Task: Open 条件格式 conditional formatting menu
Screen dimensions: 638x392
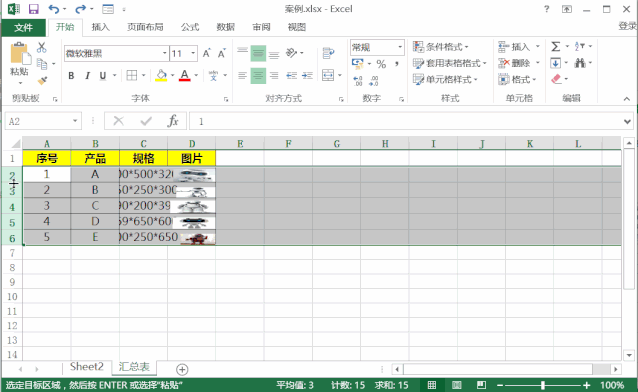Action: [441, 47]
